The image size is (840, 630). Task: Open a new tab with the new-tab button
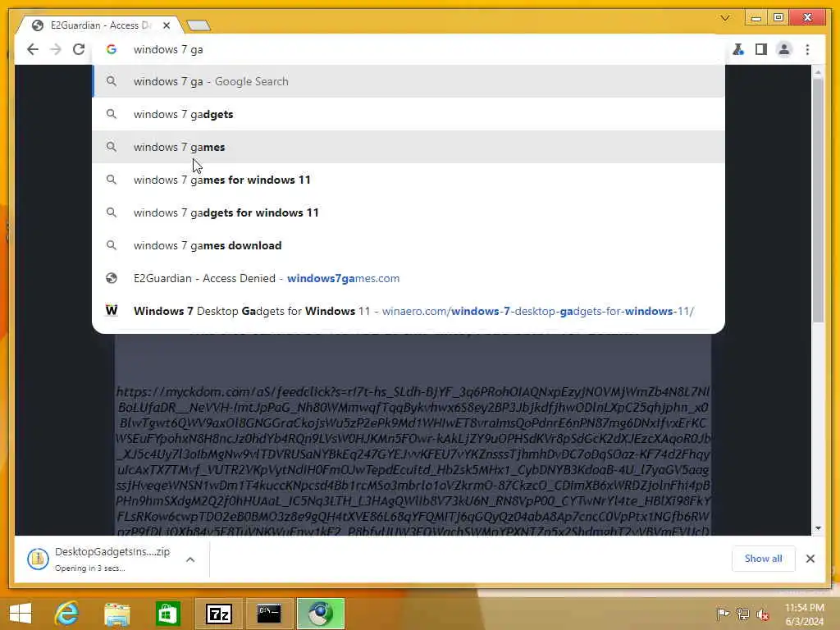[x=199, y=25]
